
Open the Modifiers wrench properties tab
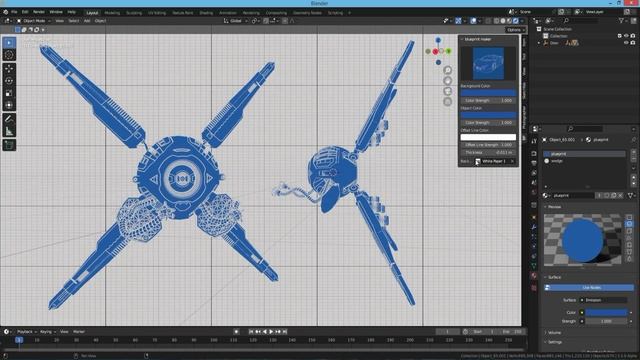pyautogui.click(x=534, y=227)
